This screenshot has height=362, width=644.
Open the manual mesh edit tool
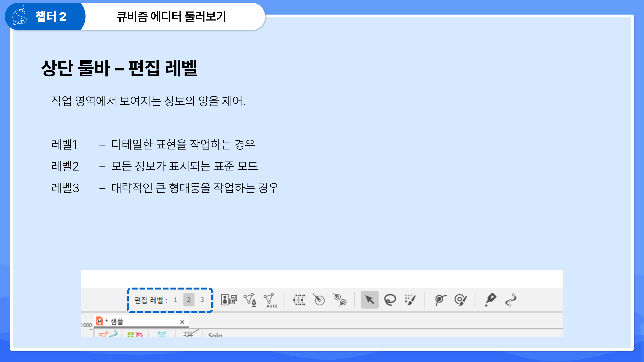[250, 300]
